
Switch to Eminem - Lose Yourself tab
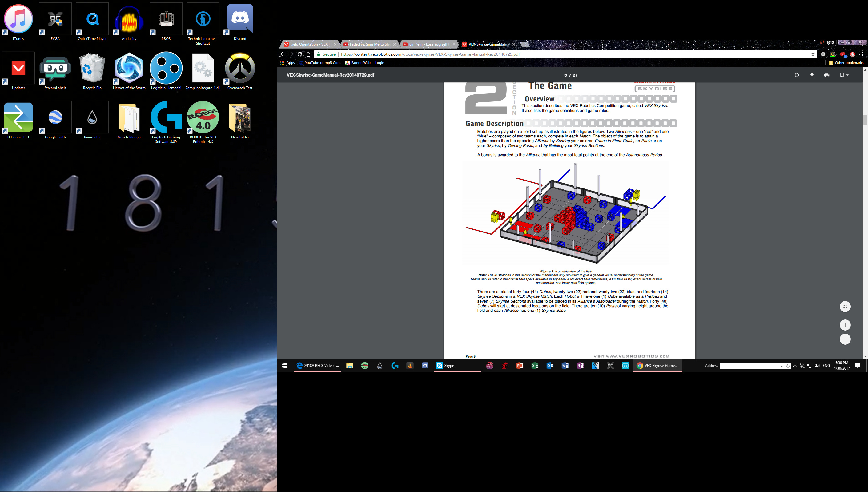point(429,44)
